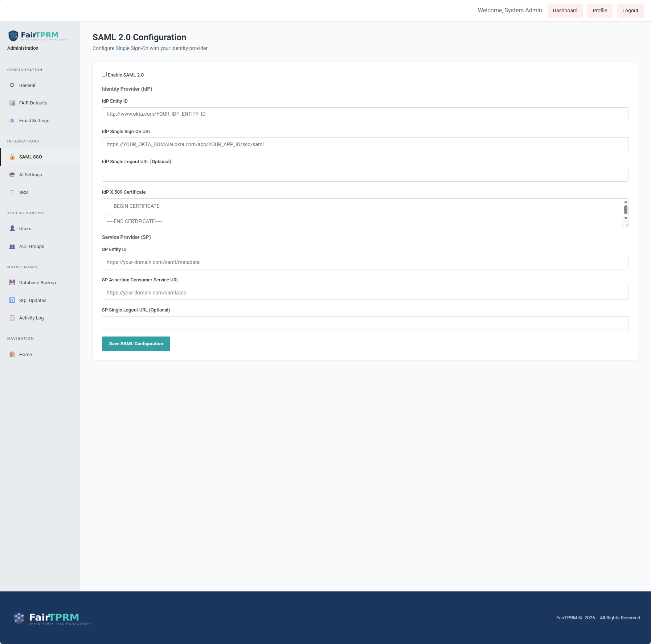Viewport: 651px width, 644px height.
Task: Open the Dashboard link in header
Action: click(x=565, y=11)
